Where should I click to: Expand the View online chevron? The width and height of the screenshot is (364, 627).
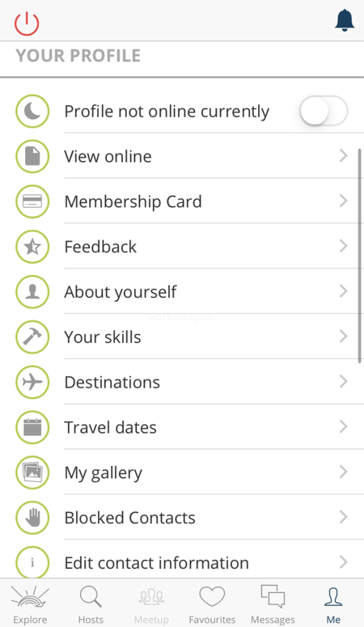(343, 155)
